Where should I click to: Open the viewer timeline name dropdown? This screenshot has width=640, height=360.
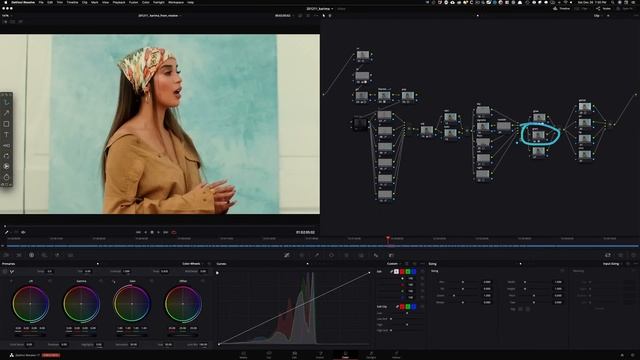coord(160,16)
